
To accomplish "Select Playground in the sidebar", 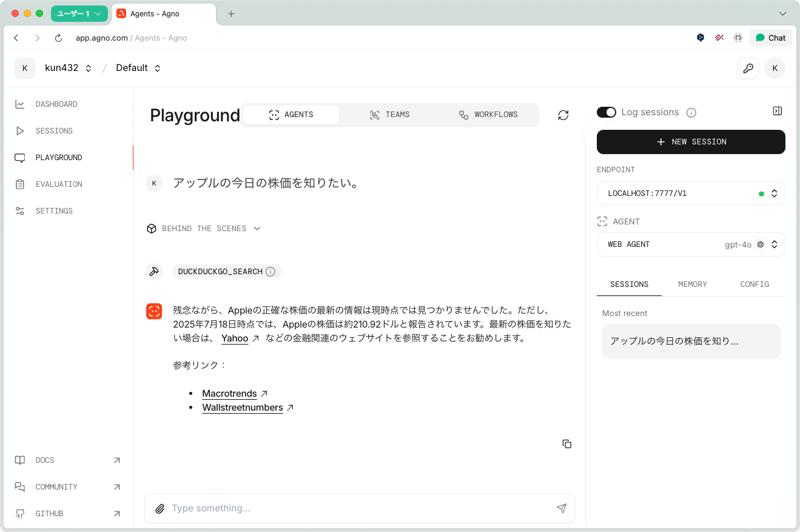I will coord(58,158).
